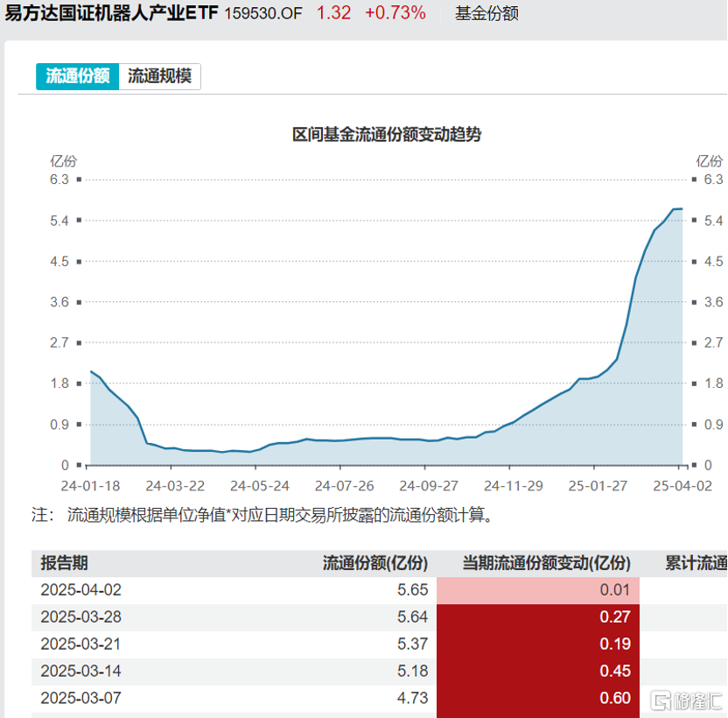Click the 5.37 share value cell
Viewport: 728px width, 718px height.
(x=412, y=644)
